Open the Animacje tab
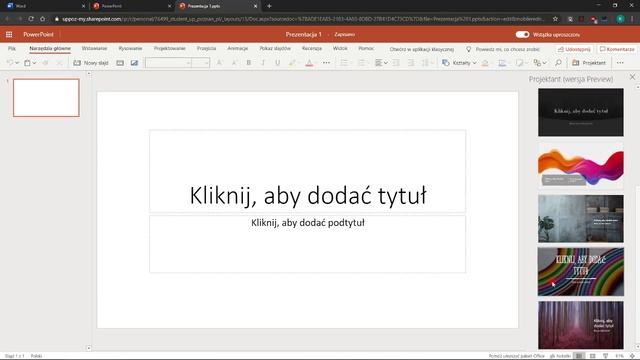The height and width of the screenshot is (360, 640). tap(238, 49)
